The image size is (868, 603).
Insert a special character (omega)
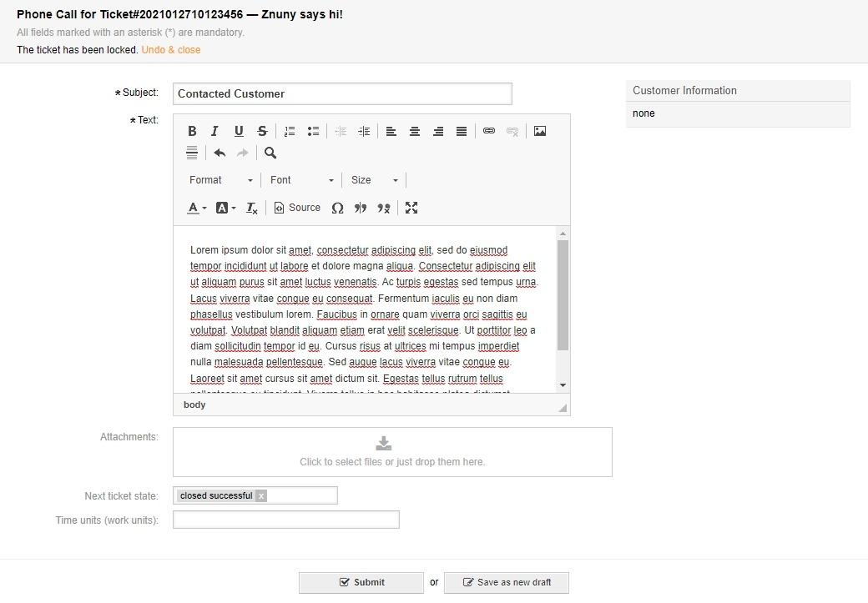pos(337,208)
